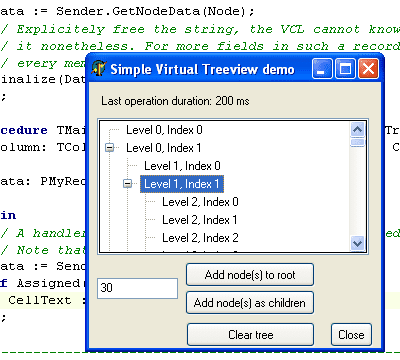Click the node count field containing 30
400x360 pixels.
coord(137,288)
